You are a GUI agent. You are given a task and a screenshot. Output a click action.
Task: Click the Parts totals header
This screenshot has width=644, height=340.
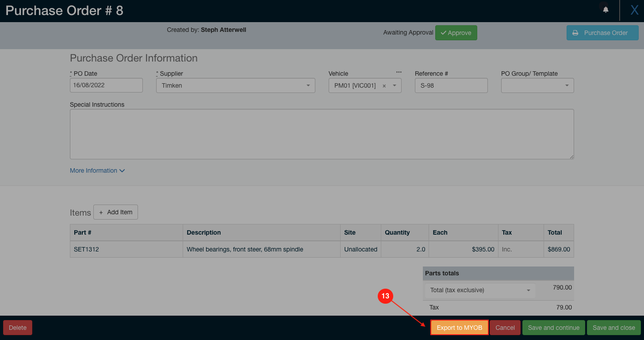tap(498, 273)
